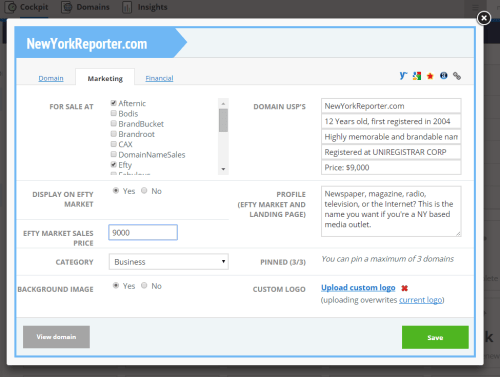
Task: Remove custom logo with red X icon
Action: click(x=405, y=288)
